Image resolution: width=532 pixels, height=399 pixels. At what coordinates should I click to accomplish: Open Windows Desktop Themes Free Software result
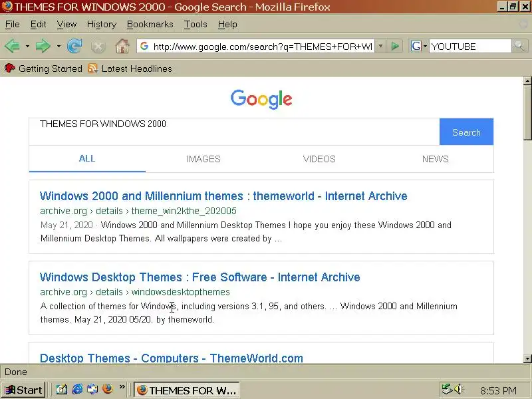click(200, 277)
